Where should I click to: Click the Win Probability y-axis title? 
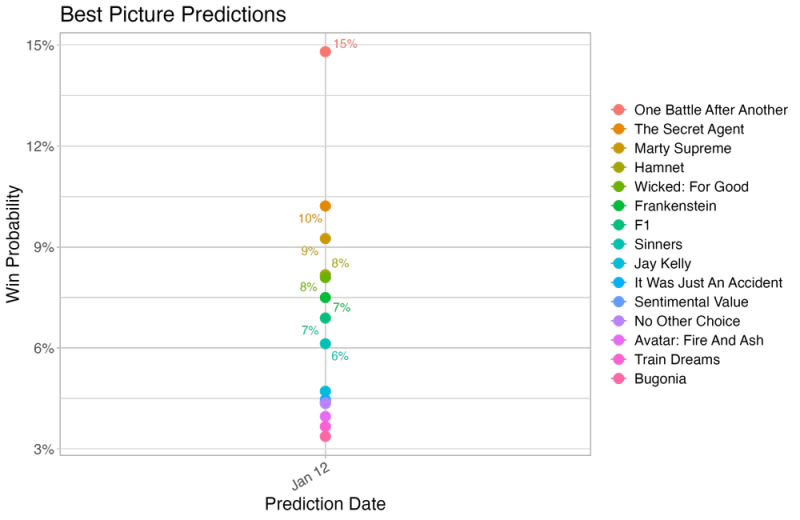15,244
